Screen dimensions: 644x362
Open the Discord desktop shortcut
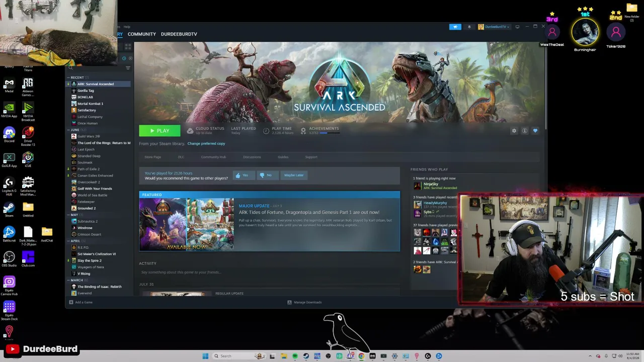(x=9, y=134)
